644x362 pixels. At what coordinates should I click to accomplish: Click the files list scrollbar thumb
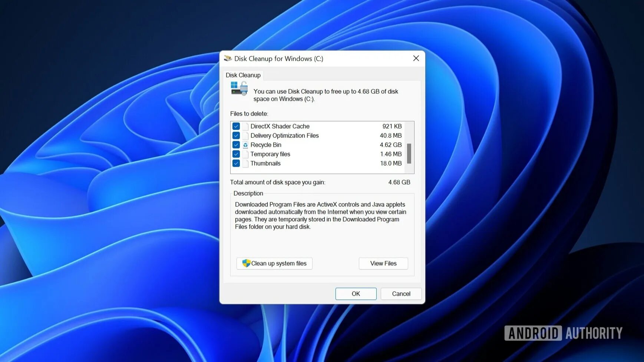click(409, 153)
